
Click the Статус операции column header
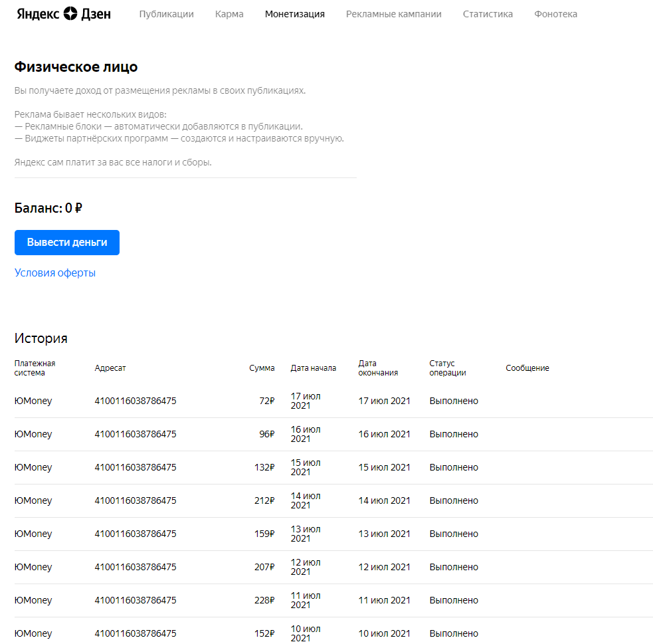[x=448, y=368]
